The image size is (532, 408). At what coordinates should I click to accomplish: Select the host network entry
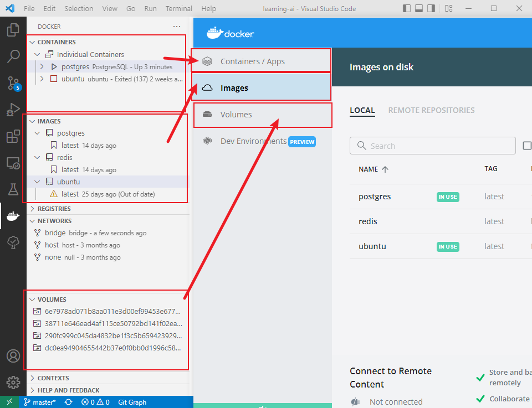(x=107, y=245)
